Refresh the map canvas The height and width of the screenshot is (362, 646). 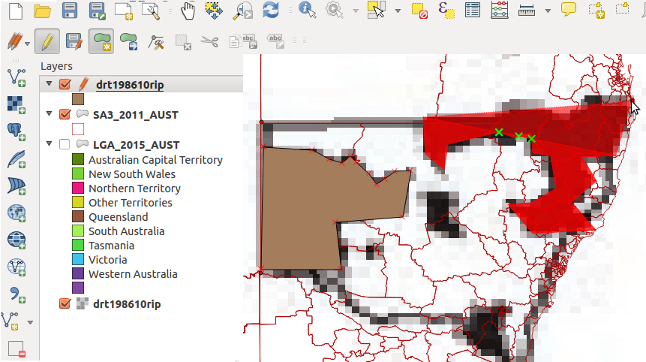click(270, 10)
